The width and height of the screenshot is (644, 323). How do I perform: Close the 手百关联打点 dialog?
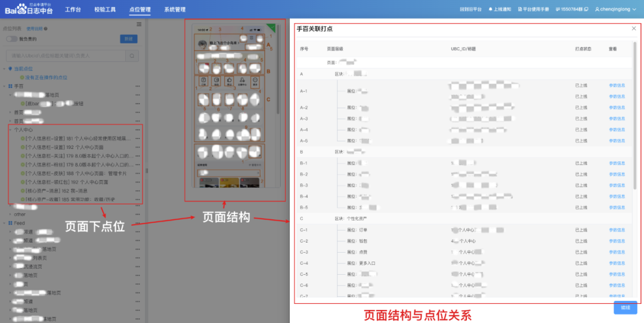[634, 29]
